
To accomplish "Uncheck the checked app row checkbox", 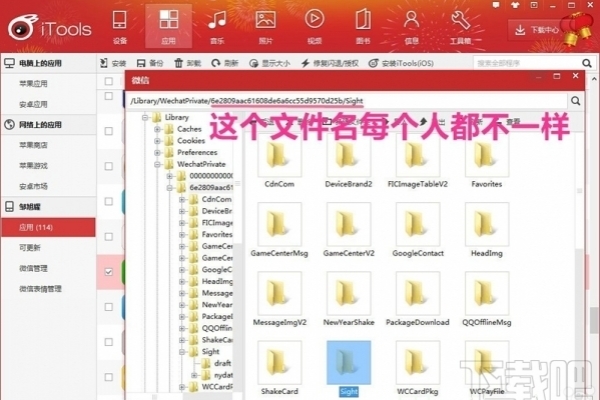I will [x=109, y=272].
